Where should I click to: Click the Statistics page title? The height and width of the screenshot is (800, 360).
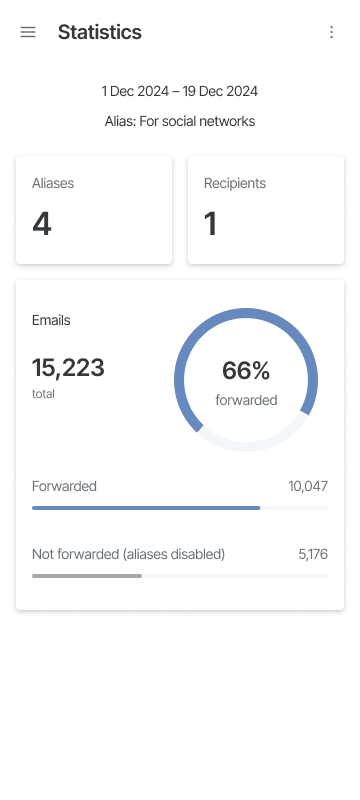coord(99,32)
